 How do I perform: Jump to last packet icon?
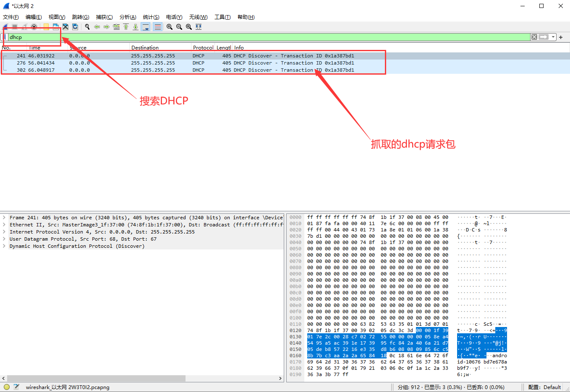coord(136,27)
